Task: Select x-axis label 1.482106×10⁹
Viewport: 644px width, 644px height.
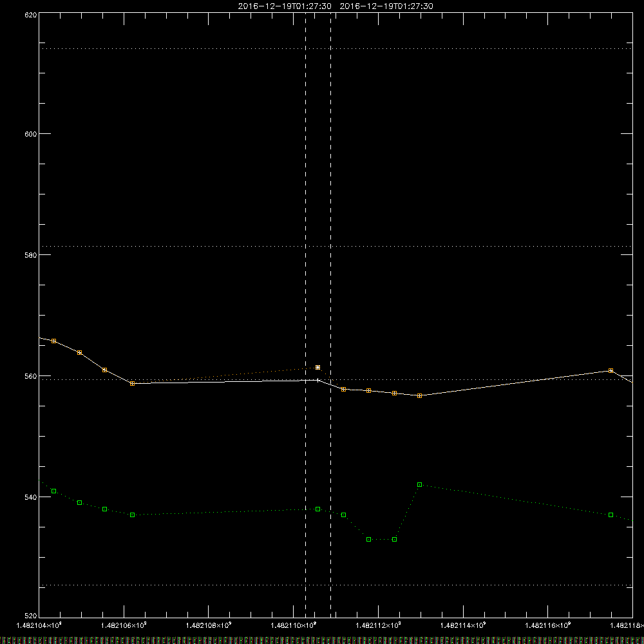Action: (124, 625)
